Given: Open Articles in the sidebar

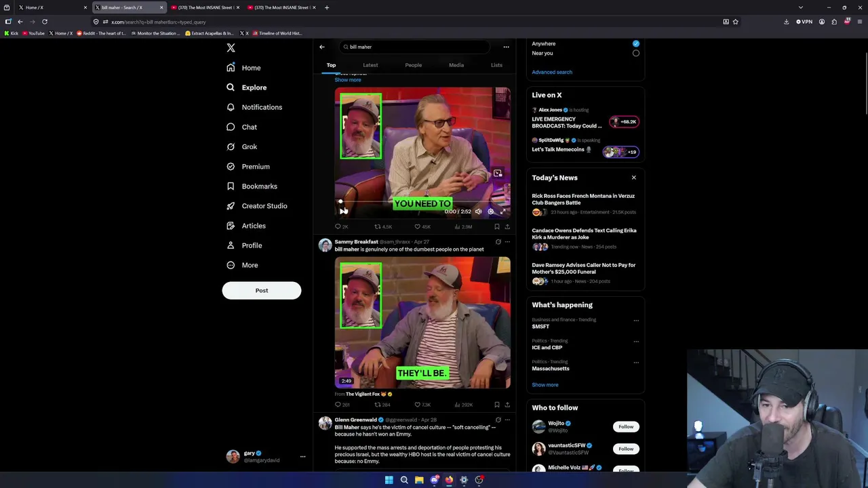Looking at the screenshot, I should click(x=245, y=226).
